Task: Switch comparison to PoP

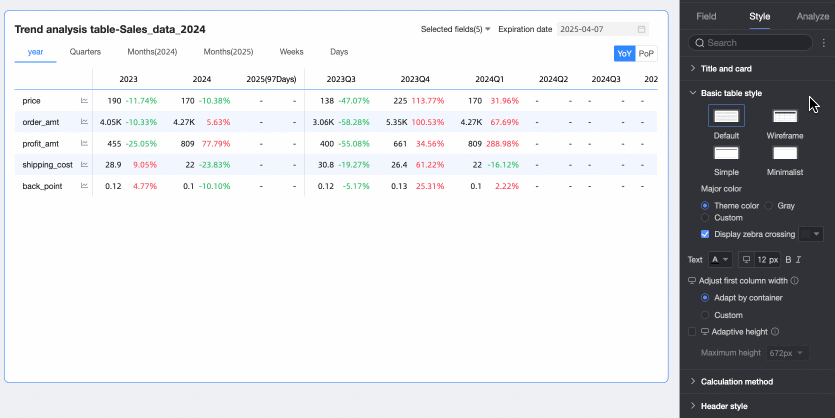Action: [x=646, y=53]
